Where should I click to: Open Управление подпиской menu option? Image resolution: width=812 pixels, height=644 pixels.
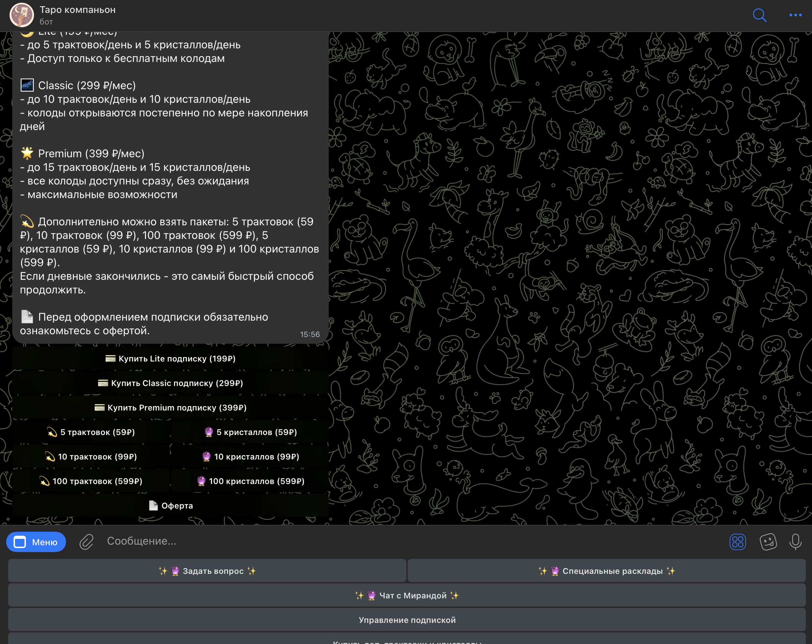(x=407, y=619)
